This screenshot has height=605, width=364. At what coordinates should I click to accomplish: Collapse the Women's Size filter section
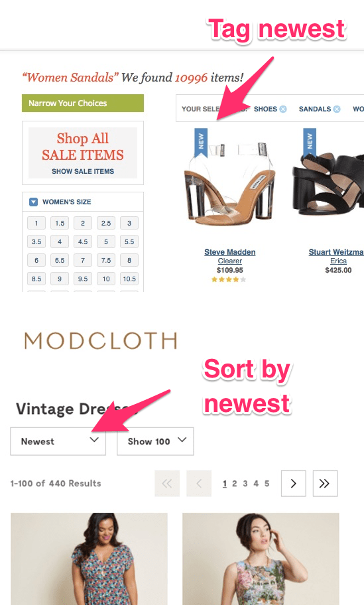coord(34,202)
